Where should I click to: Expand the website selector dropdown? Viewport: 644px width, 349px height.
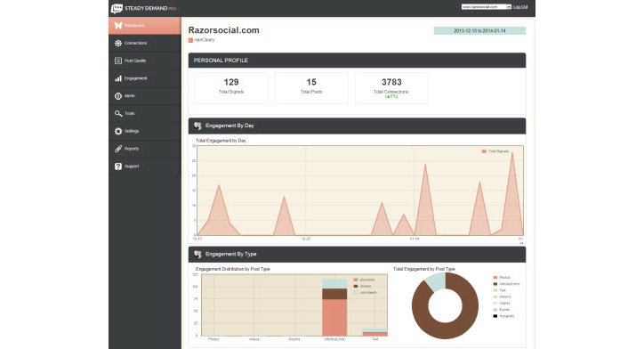point(487,7)
